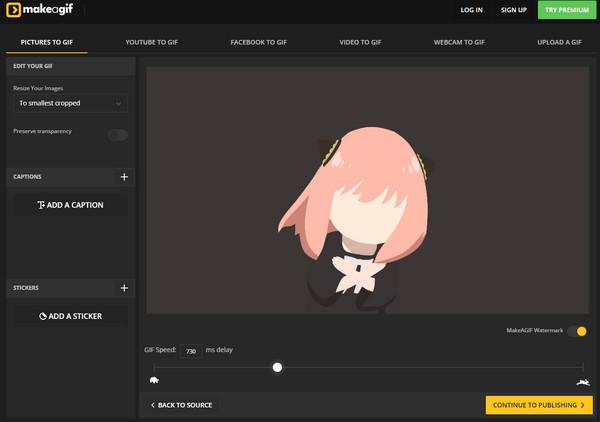Click the GIF preview image
Viewport: 600px width, 422px height.
(x=367, y=190)
